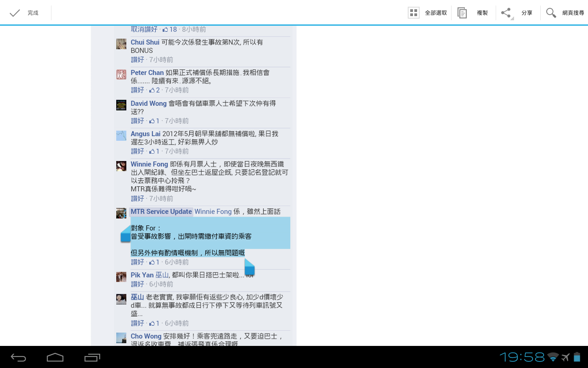Viewport: 588px width, 368px height.
Task: Tap the Select All grid icon
Action: click(x=413, y=13)
